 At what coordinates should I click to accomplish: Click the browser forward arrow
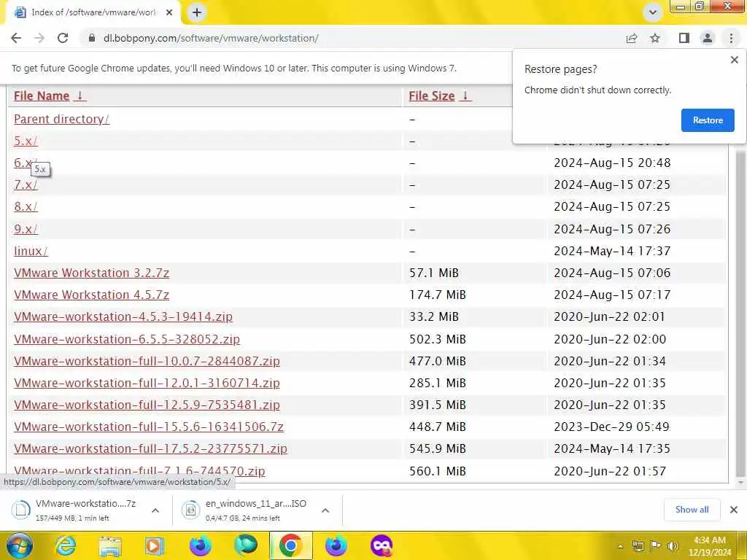coord(39,38)
